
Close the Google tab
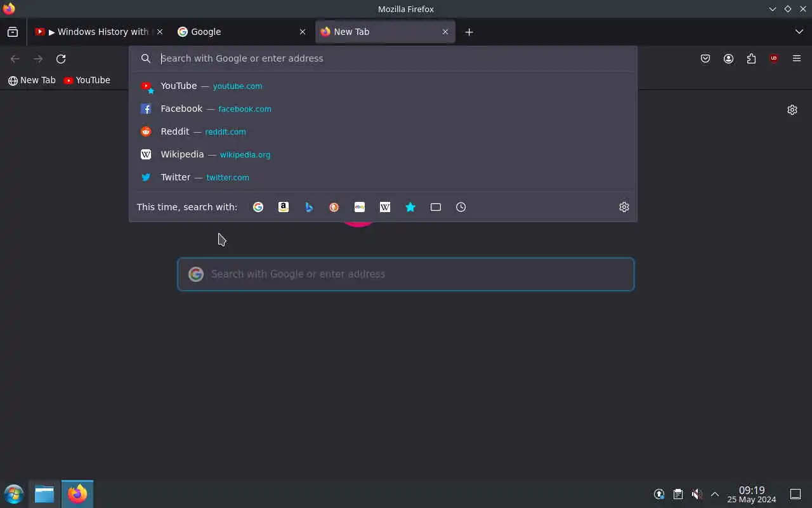pyautogui.click(x=303, y=32)
